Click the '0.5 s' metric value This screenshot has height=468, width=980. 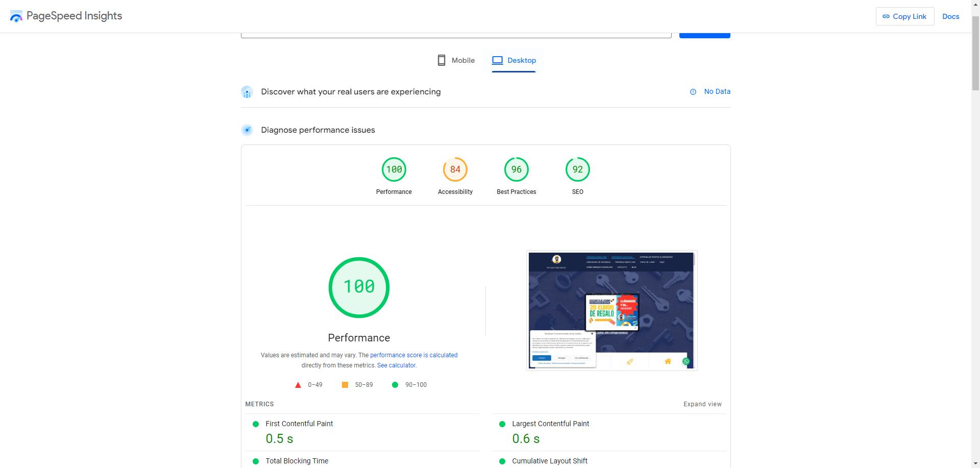tap(279, 439)
